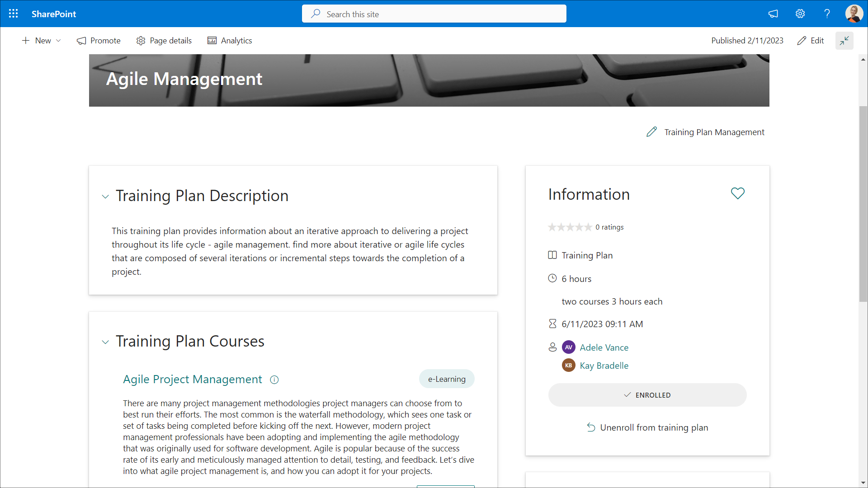Open the New dropdown menu
Screen dimensions: 868x488
coord(42,41)
